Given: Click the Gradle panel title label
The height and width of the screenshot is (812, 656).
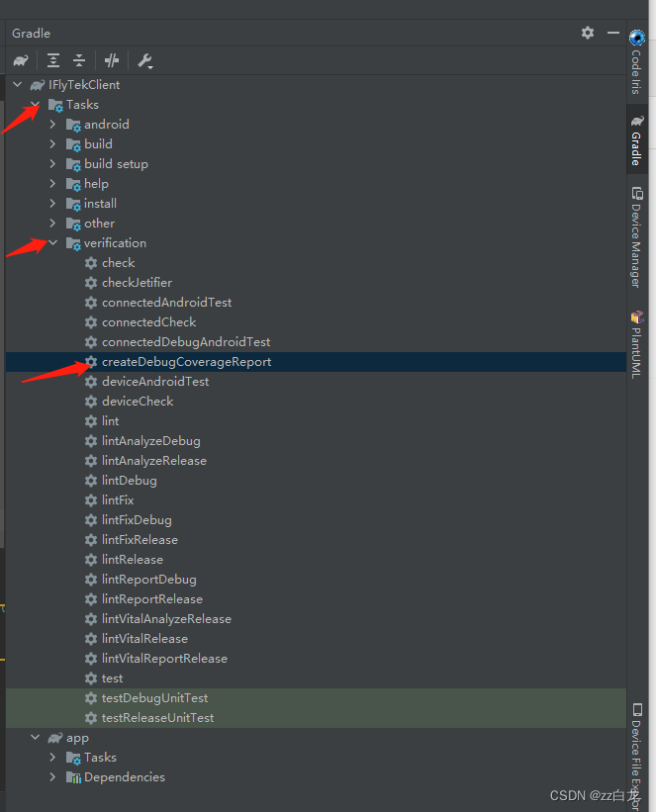Looking at the screenshot, I should click(x=31, y=34).
